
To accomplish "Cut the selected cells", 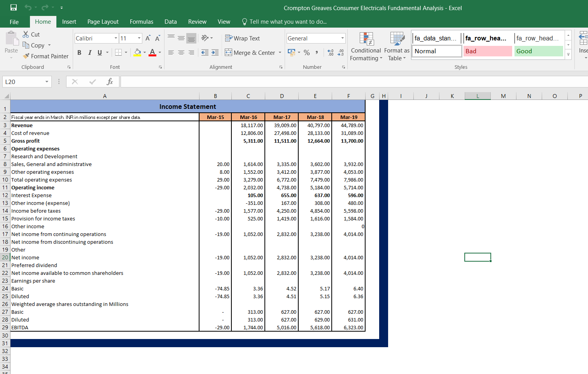I will tap(31, 34).
